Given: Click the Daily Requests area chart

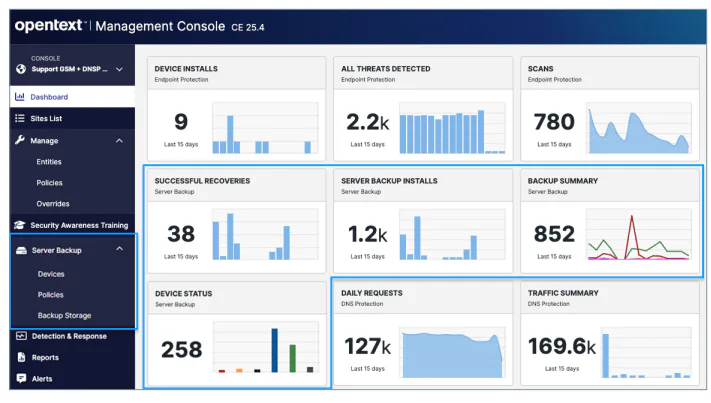Looking at the screenshot, I should pos(452,352).
